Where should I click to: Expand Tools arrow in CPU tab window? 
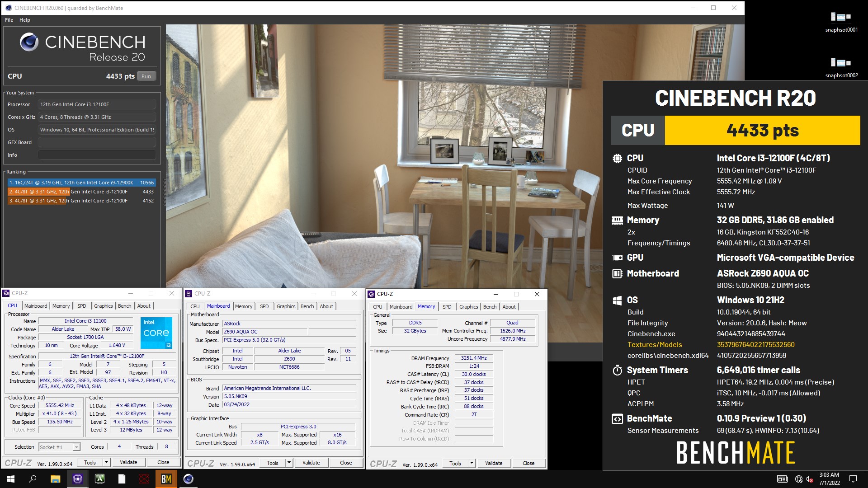pos(106,462)
